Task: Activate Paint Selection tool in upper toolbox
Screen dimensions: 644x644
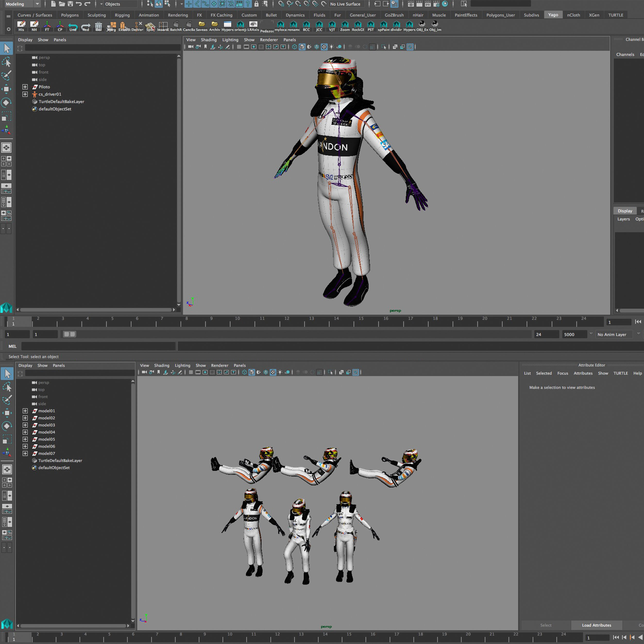Action: 6,75
